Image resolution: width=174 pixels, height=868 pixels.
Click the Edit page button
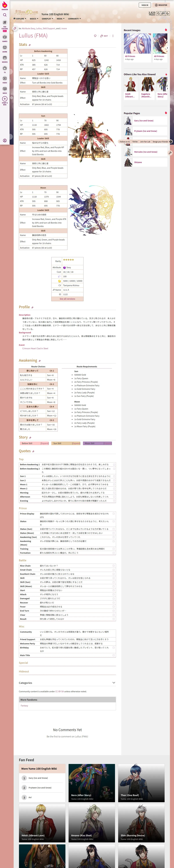(104, 36)
